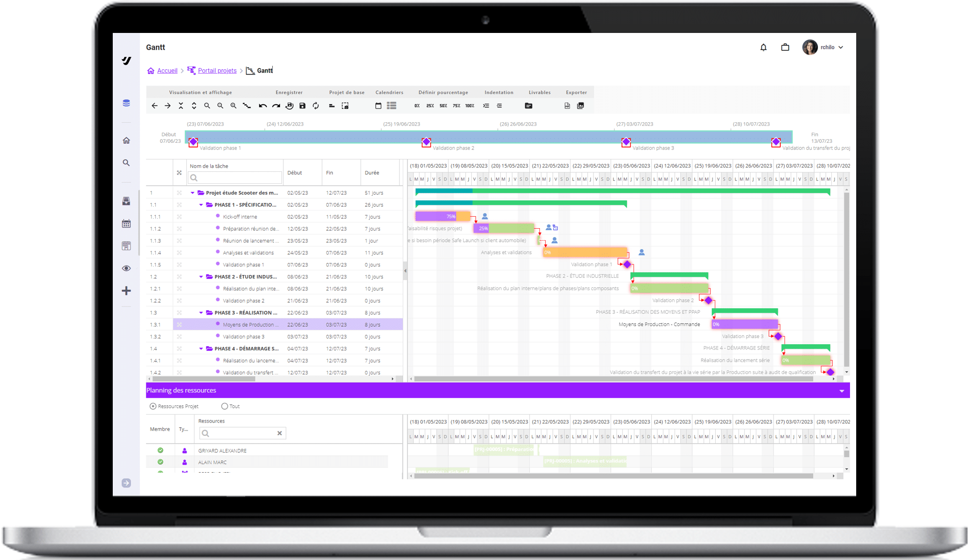
Task: Open notifications with the bell icon
Action: point(764,47)
